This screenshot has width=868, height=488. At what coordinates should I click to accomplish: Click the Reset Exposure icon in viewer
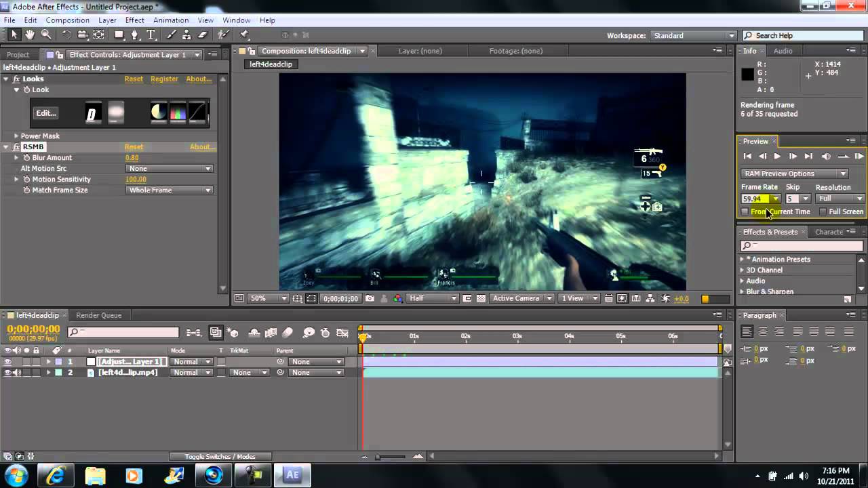click(665, 298)
